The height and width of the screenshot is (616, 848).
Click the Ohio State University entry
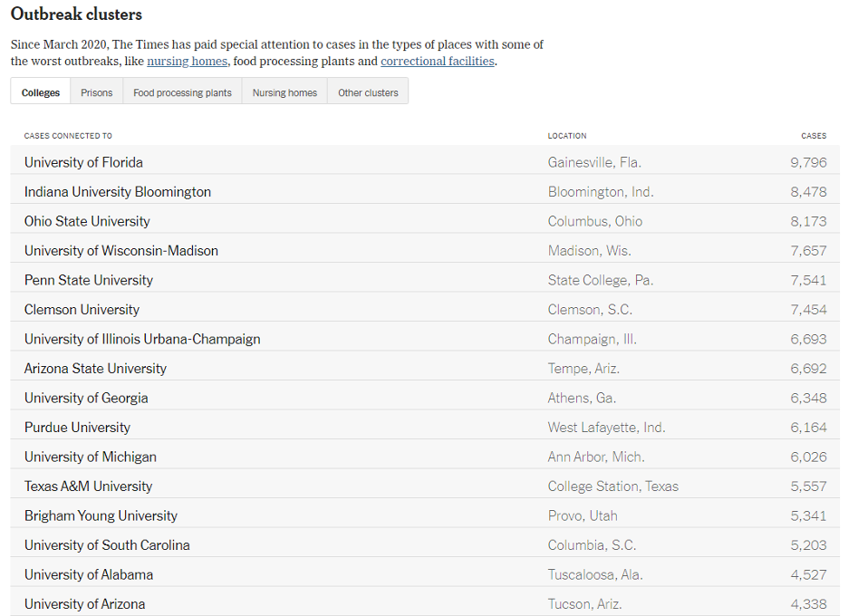[x=87, y=221]
